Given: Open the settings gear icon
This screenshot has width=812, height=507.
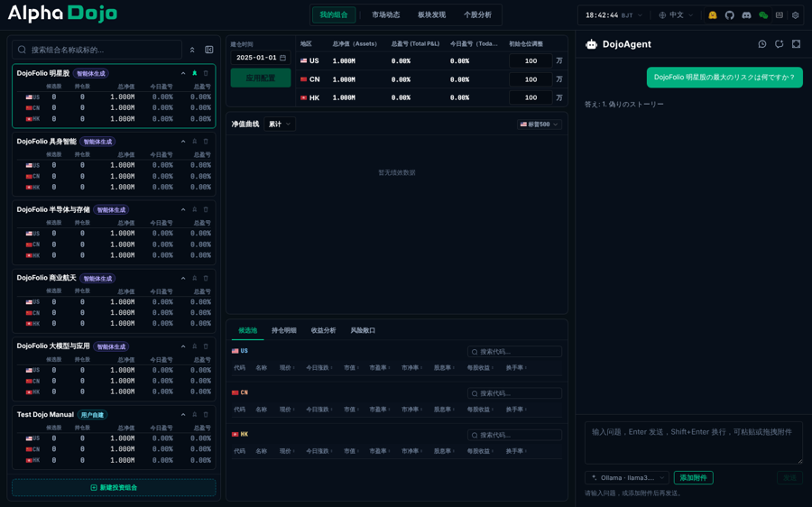Looking at the screenshot, I should click(796, 15).
